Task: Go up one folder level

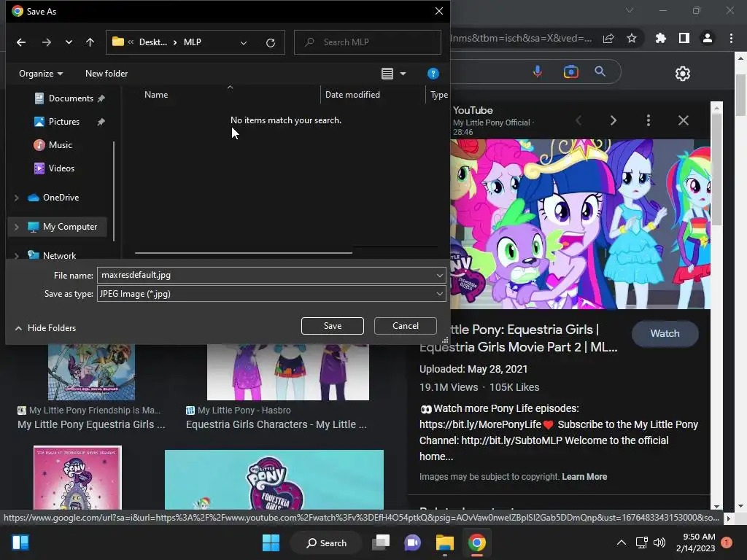Action: [x=90, y=42]
